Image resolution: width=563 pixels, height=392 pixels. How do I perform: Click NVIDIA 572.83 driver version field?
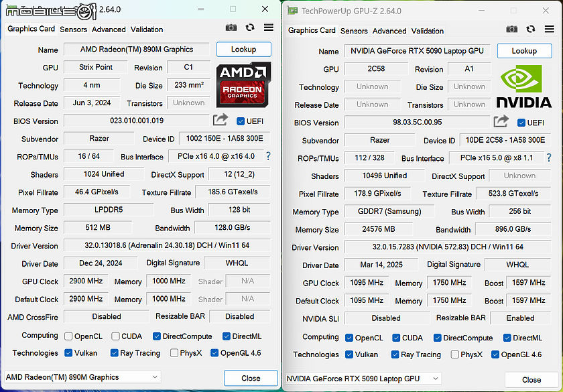point(448,247)
